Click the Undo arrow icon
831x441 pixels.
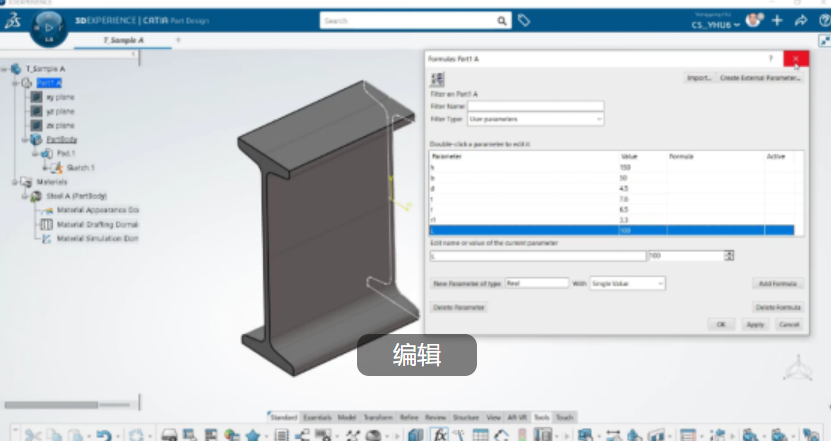pyautogui.click(x=103, y=436)
